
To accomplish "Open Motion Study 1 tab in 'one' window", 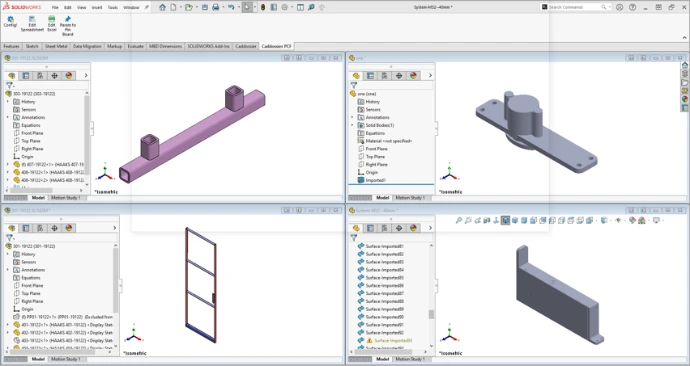I will pos(410,198).
